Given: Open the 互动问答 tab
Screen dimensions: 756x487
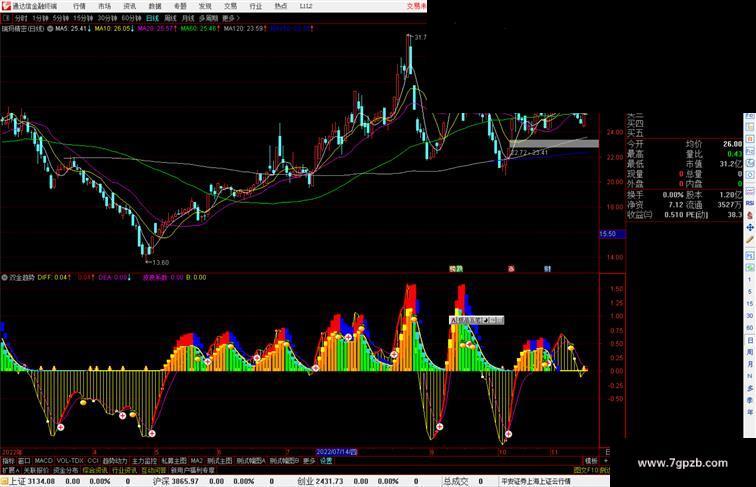Looking at the screenshot, I should click(154, 470).
